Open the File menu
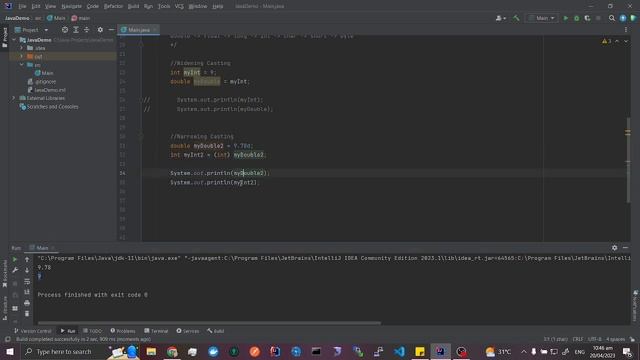Viewport: 640px width, 360px height. point(22,6)
